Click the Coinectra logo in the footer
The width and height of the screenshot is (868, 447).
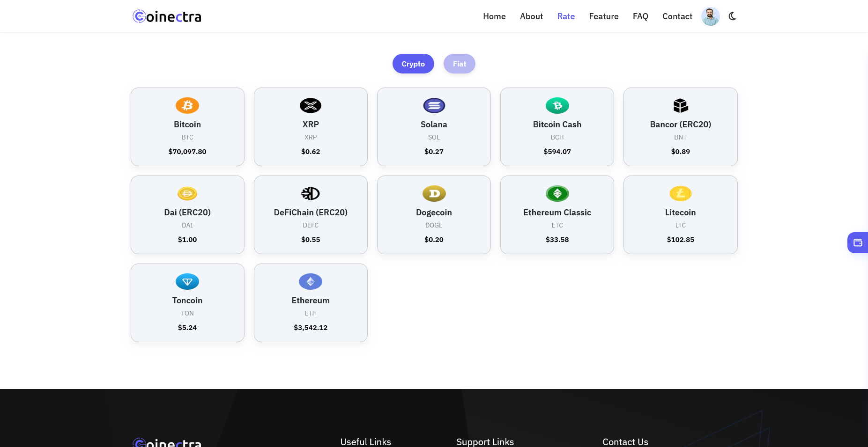click(167, 442)
